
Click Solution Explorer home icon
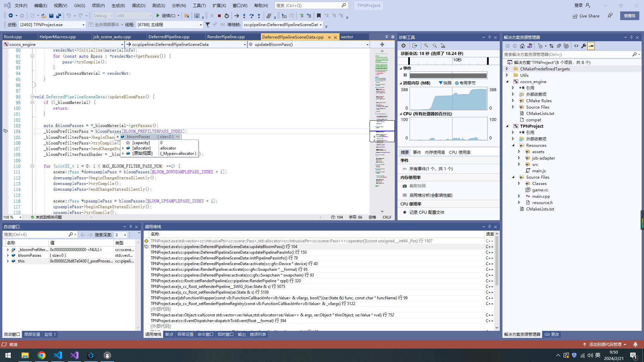click(522, 46)
